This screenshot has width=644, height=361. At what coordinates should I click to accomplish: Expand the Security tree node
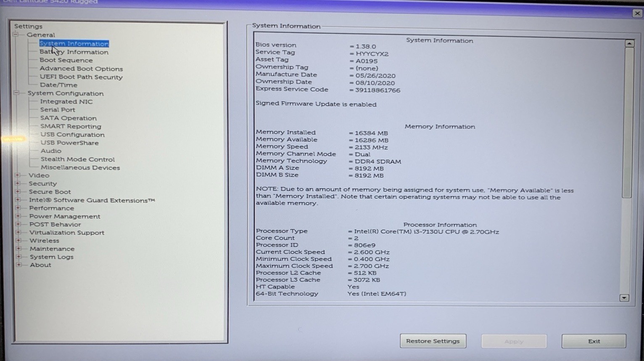18,183
